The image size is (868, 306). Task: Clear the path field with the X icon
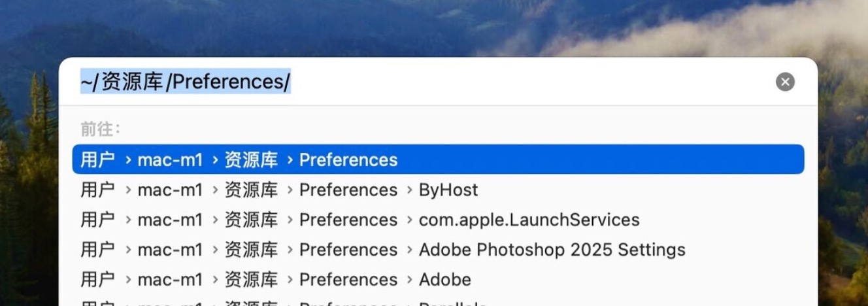coord(785,82)
